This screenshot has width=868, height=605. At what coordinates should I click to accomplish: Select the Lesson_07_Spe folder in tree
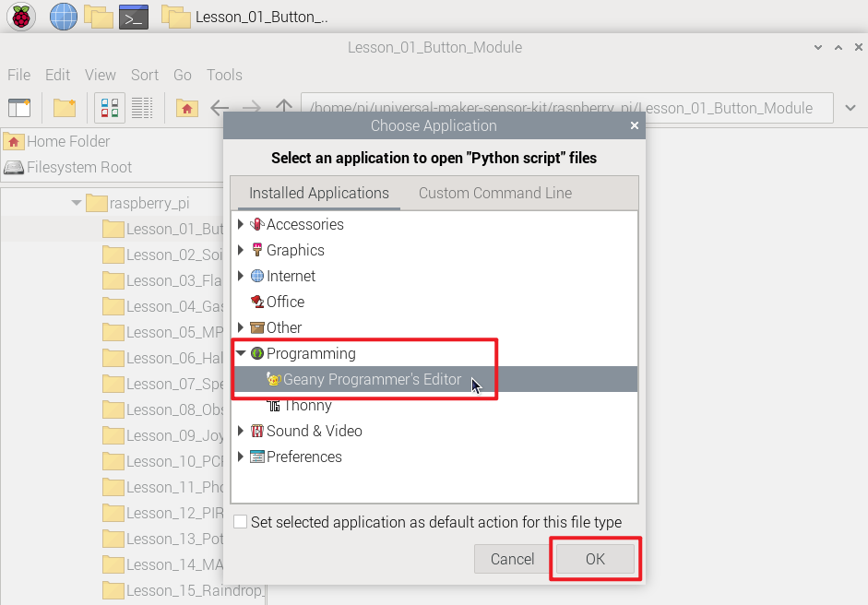click(162, 384)
